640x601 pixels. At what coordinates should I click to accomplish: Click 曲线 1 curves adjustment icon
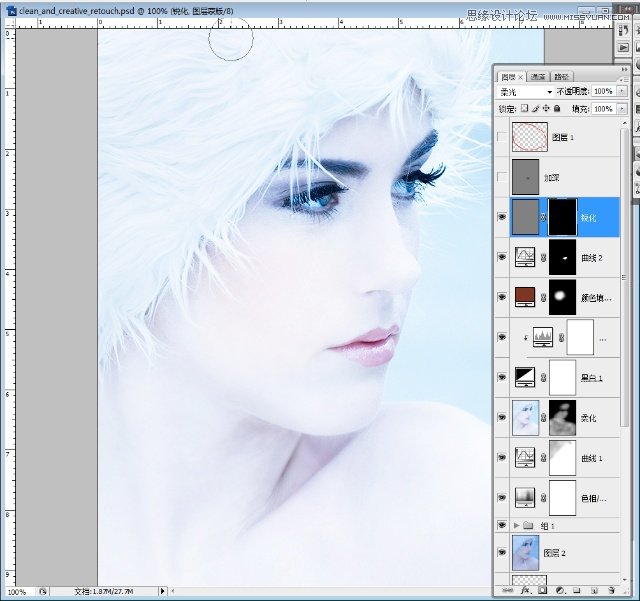pos(525,458)
